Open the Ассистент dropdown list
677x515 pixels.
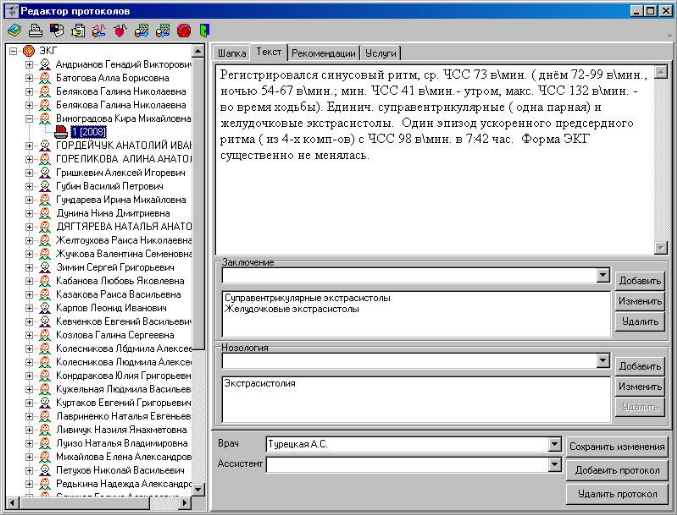tap(555, 464)
